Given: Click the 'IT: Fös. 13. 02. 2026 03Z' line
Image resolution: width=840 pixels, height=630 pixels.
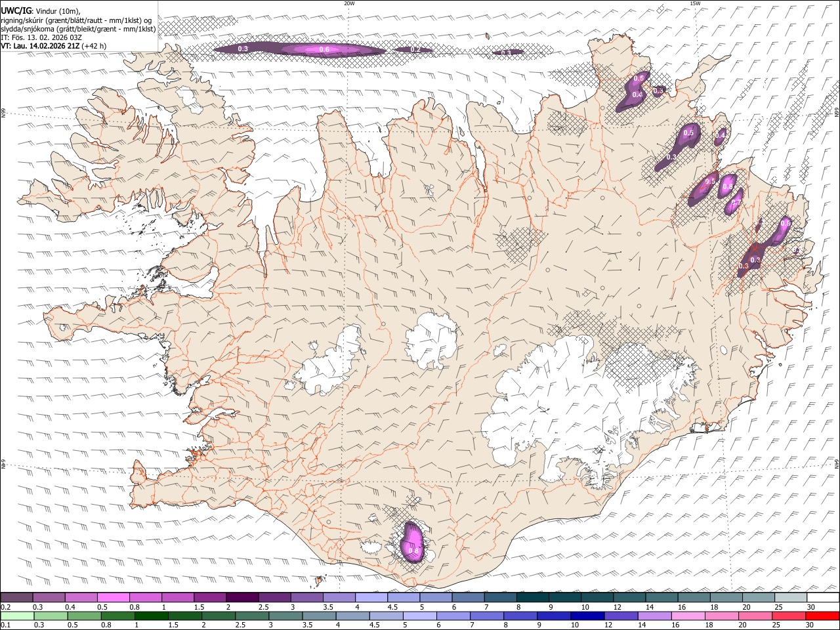Looking at the screenshot, I should (x=41, y=37).
